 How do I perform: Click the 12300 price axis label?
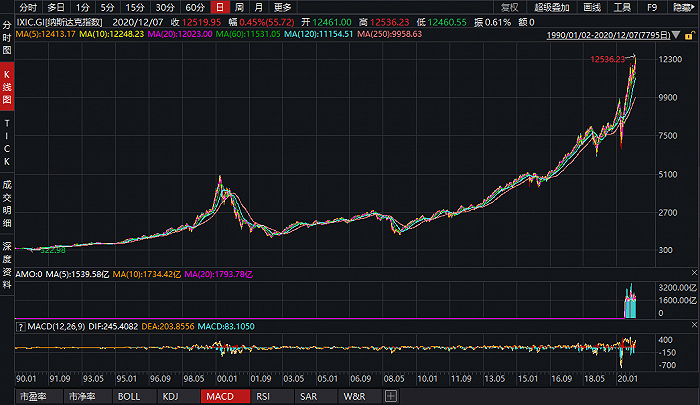pos(670,59)
